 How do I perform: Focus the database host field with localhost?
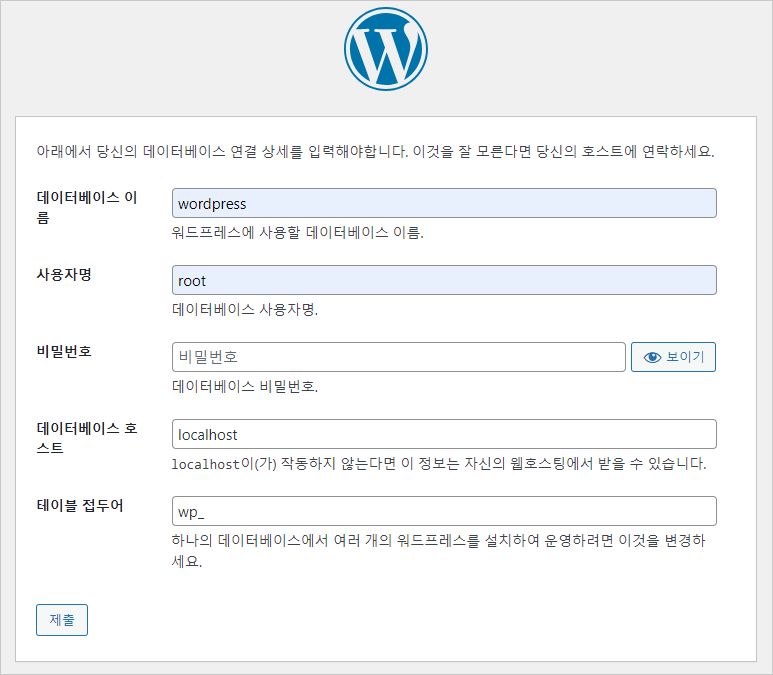click(x=444, y=434)
